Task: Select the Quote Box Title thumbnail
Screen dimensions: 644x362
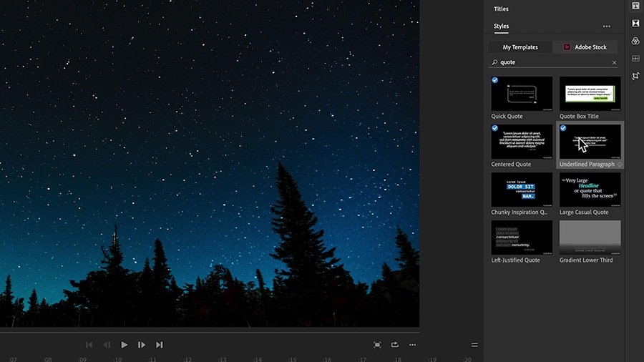Action: 590,94
